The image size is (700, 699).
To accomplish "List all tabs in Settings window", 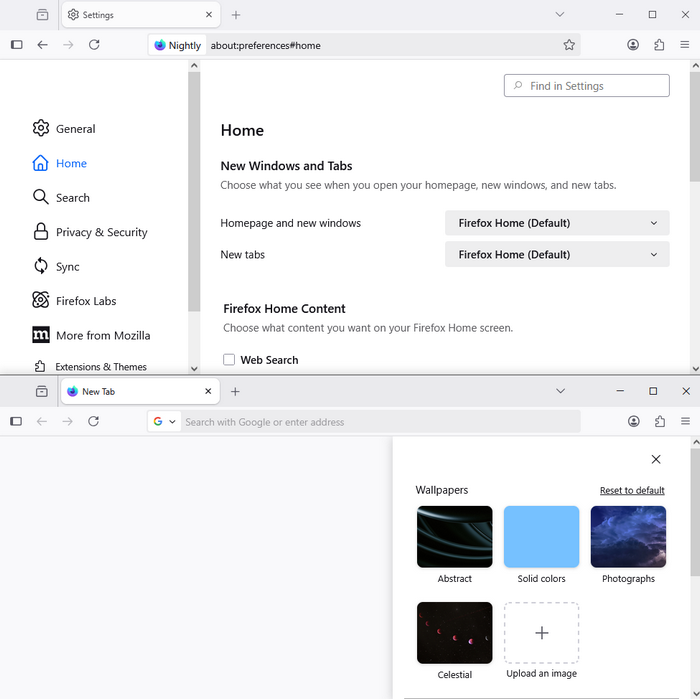I will [560, 15].
